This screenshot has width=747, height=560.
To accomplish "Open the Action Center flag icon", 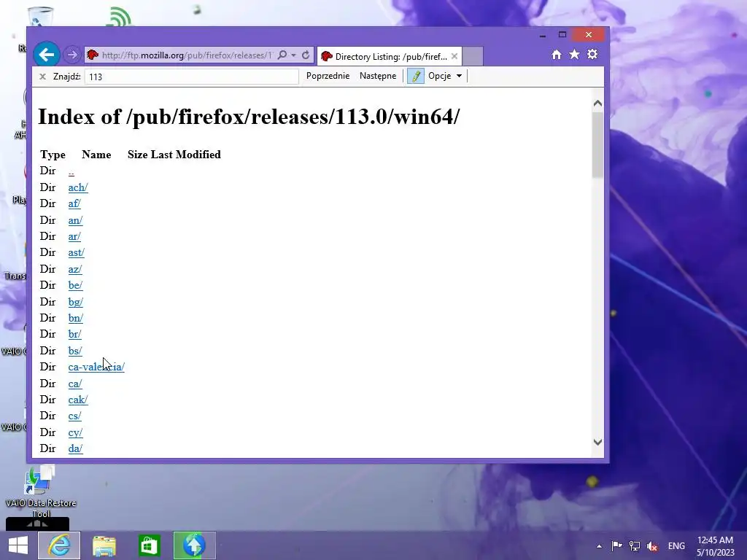I will pyautogui.click(x=616, y=546).
